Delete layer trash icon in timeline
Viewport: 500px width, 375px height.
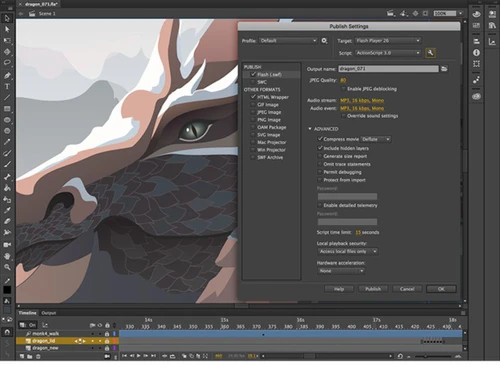(x=38, y=356)
